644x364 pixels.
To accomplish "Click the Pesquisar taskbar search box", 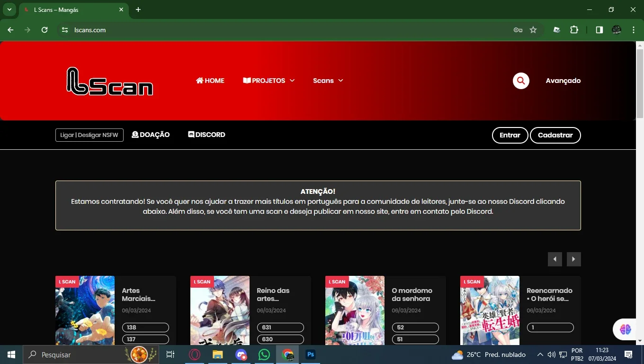I will (91, 355).
